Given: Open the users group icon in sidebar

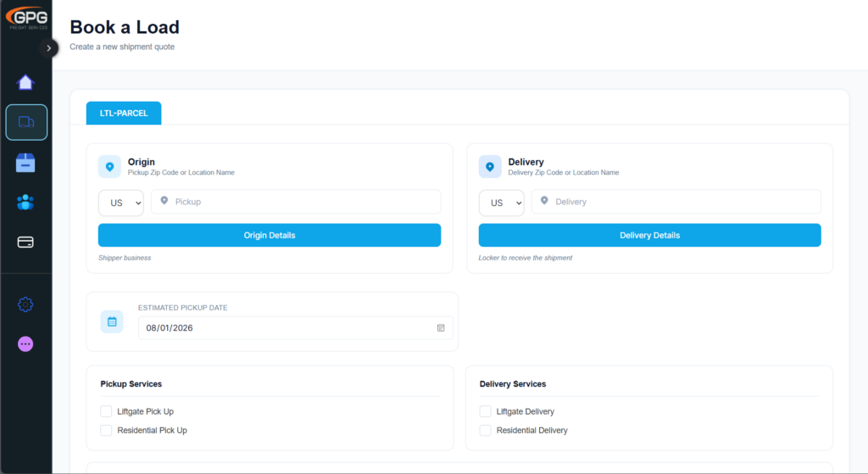Looking at the screenshot, I should click(25, 203).
